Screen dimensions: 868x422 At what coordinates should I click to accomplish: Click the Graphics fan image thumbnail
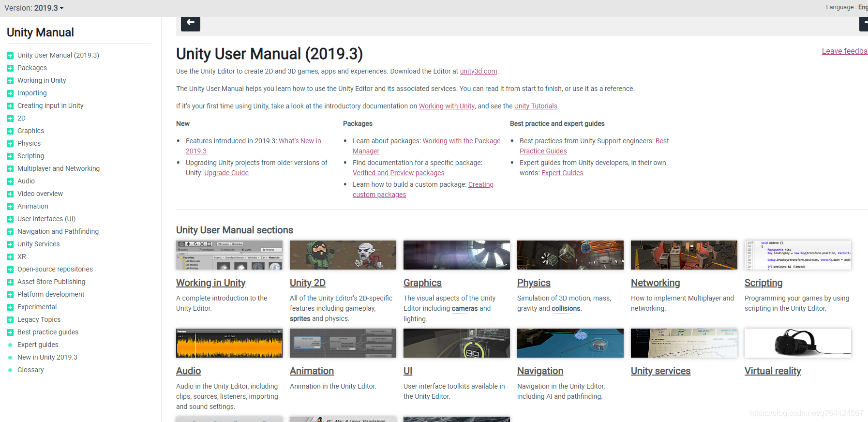(457, 255)
